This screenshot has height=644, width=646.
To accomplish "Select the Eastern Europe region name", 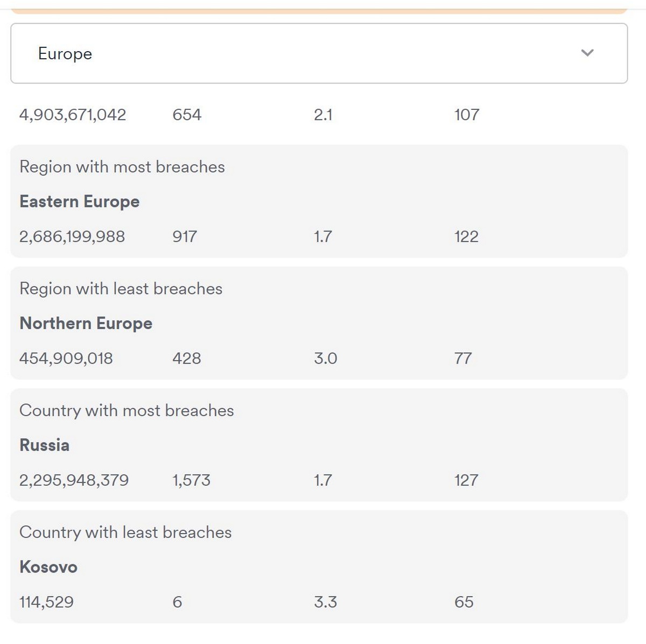I will pos(79,201).
